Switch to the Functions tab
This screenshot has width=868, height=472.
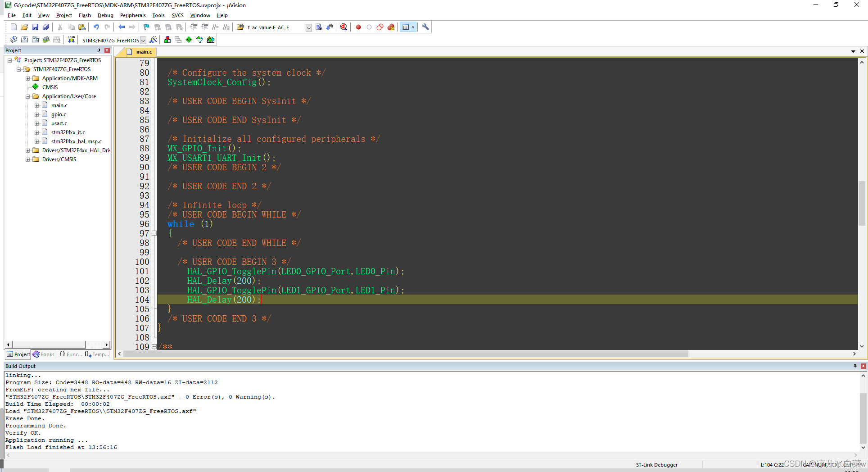point(71,354)
